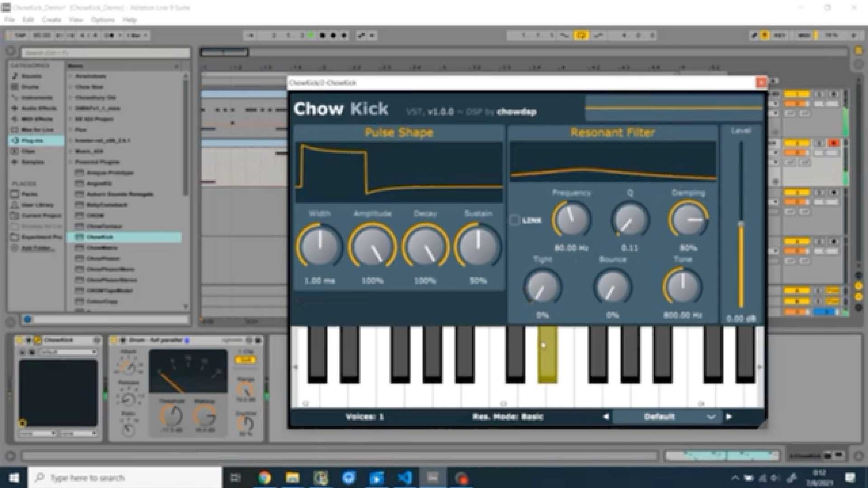The image size is (868, 488).
Task: Click the highlighted yellow black piano key
Action: [547, 355]
